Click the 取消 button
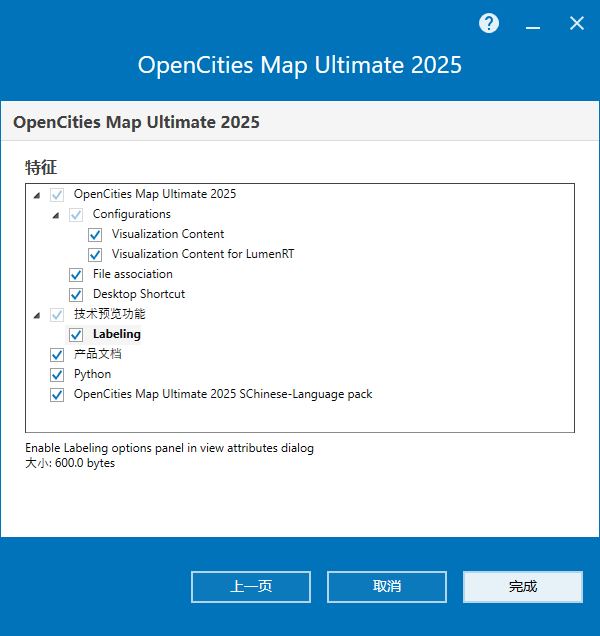Screen dimensions: 600x636 (387, 587)
